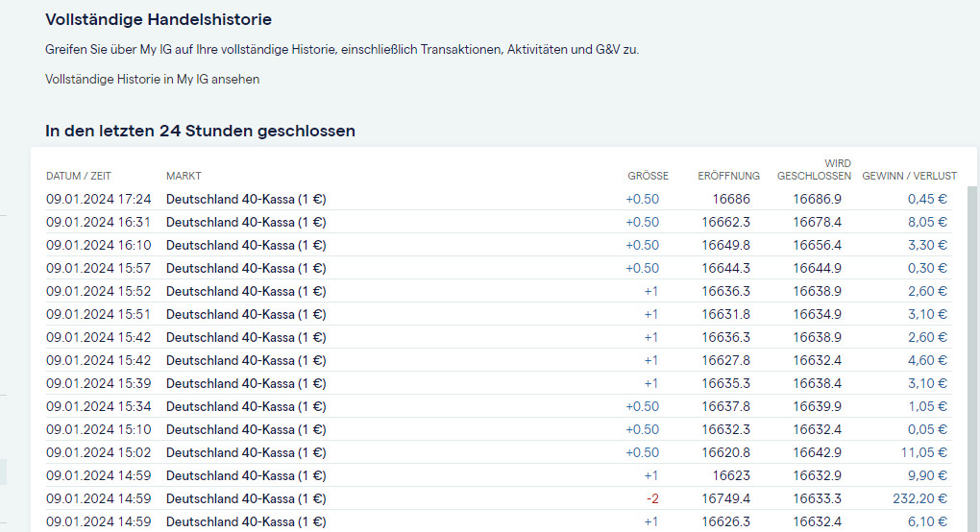Image resolution: width=980 pixels, height=532 pixels.
Task: Select the trade closed at 16:31
Action: pos(99,223)
